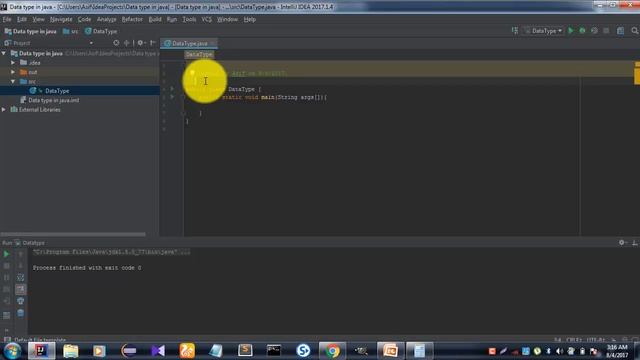Image resolution: width=640 pixels, height=360 pixels.
Task: Switch to the DataType.java editor tab
Action: [189, 43]
